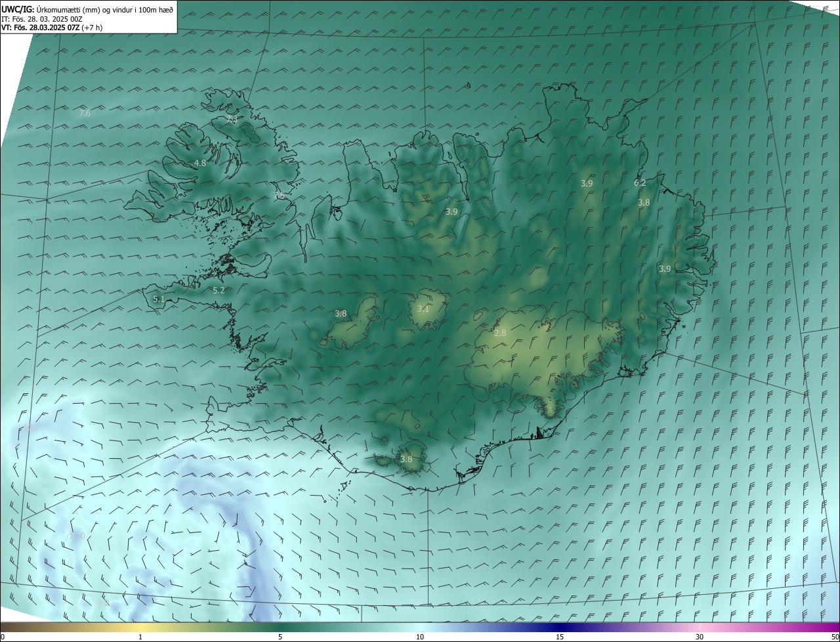Click the 10 tick label on the color scale

click(x=420, y=637)
